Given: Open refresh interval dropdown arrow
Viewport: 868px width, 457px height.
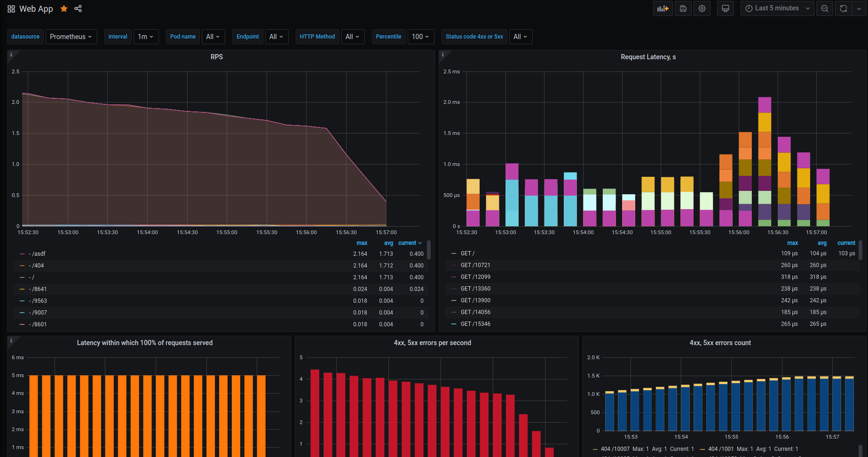Looking at the screenshot, I should pos(859,8).
